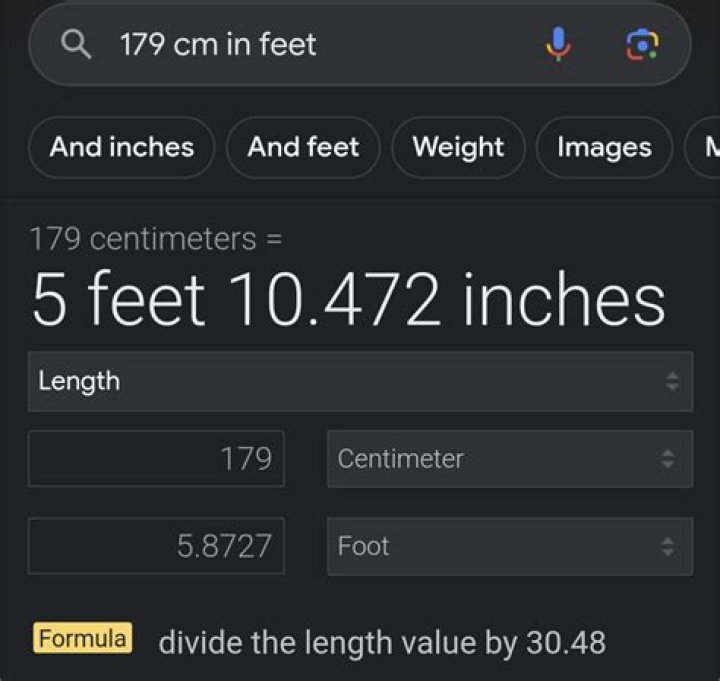Open the Foot unit dropdown
Screen dimensions: 720x681
point(509,546)
